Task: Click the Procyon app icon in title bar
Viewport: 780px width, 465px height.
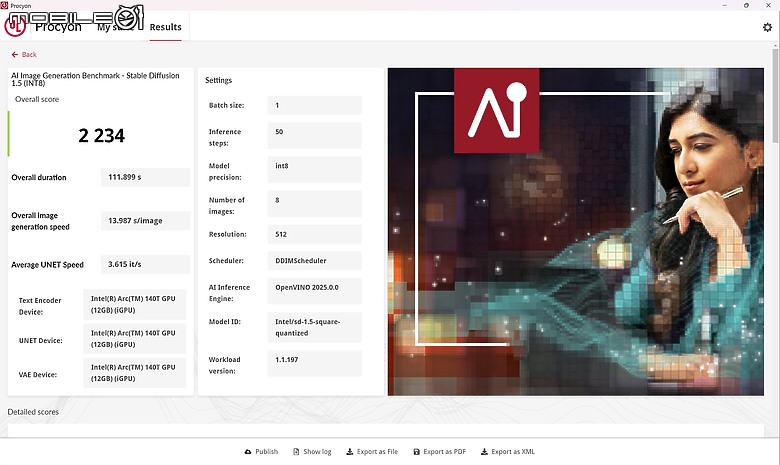Action: (x=4, y=5)
